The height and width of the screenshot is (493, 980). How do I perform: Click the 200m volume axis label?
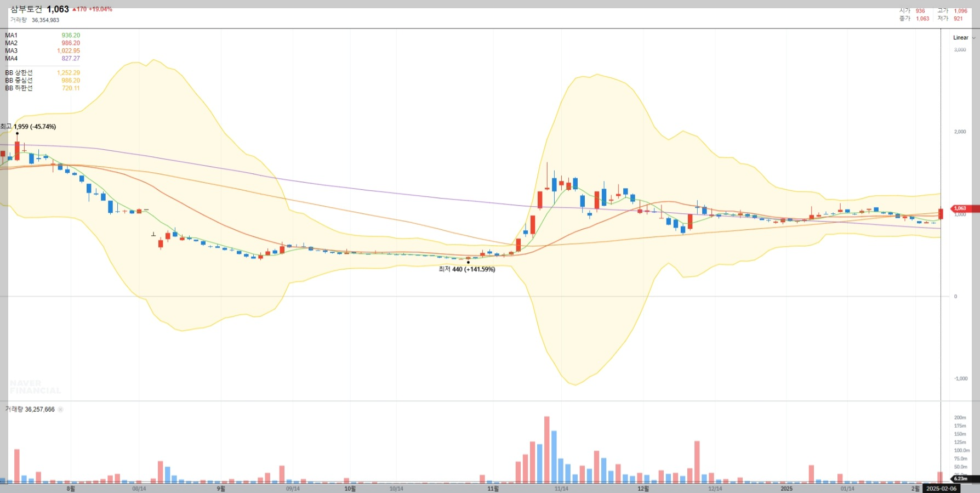[x=960, y=417]
